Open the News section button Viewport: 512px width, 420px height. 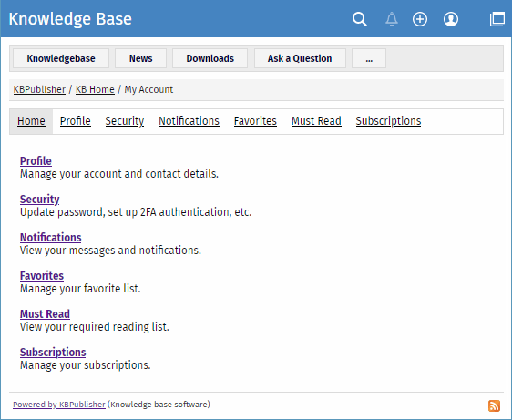(140, 58)
